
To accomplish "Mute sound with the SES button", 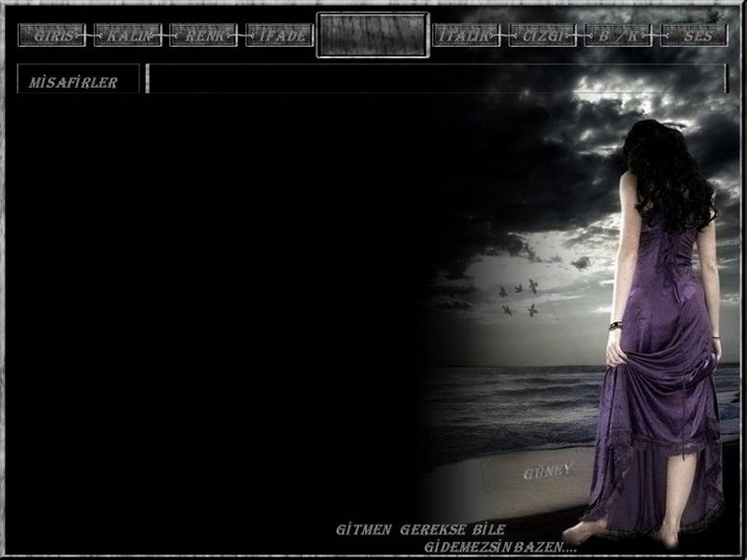I will coord(694,35).
